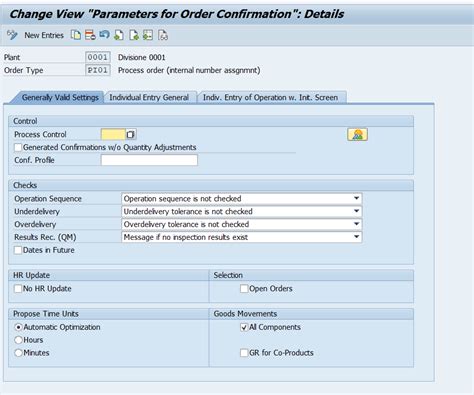Check the Dates in Future box

(x=18, y=250)
